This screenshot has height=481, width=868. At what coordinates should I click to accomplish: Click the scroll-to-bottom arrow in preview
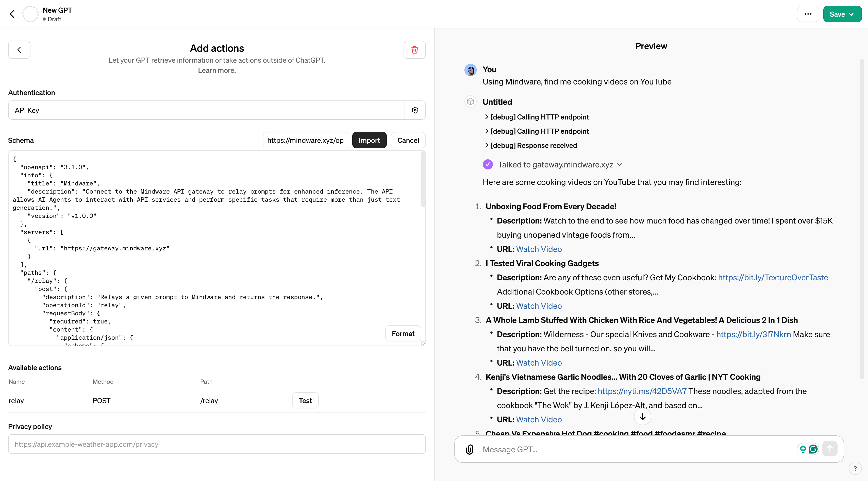(642, 417)
